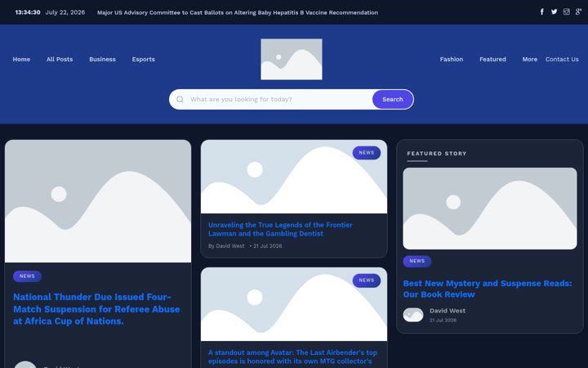Click NEWS badge on Frontier Lawman card image
Viewport: 588px width, 368px height.
(x=367, y=153)
